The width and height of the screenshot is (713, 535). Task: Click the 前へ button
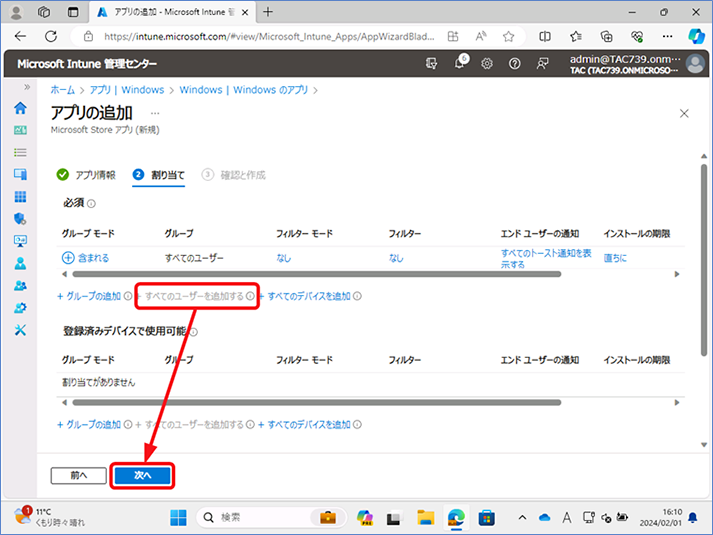tap(79, 475)
